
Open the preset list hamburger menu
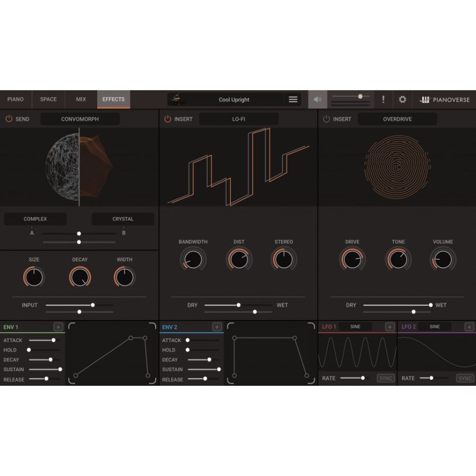[293, 100]
